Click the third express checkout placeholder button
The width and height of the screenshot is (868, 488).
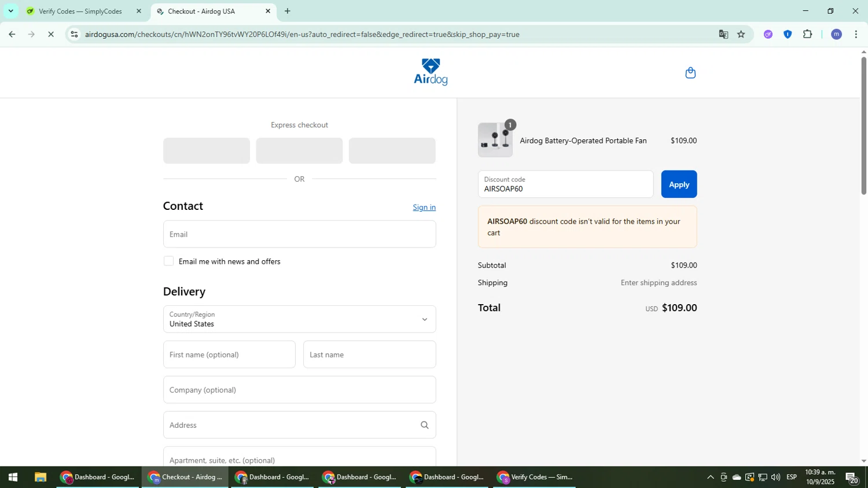pos(392,150)
